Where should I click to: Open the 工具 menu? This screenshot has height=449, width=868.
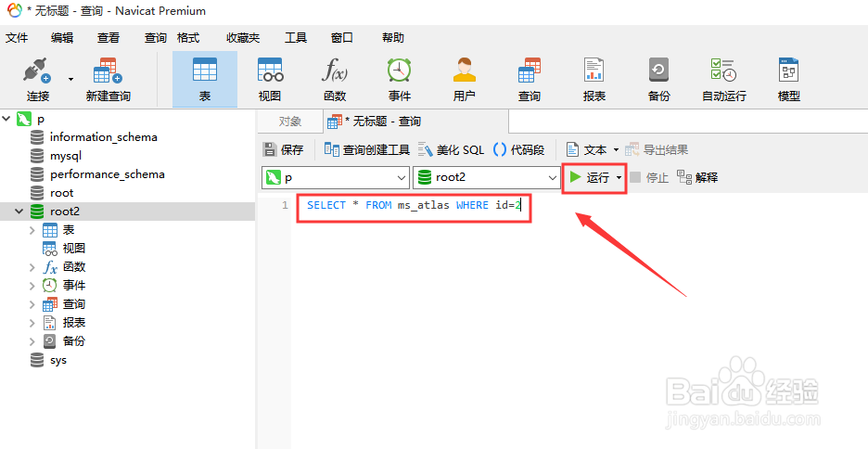click(x=296, y=38)
